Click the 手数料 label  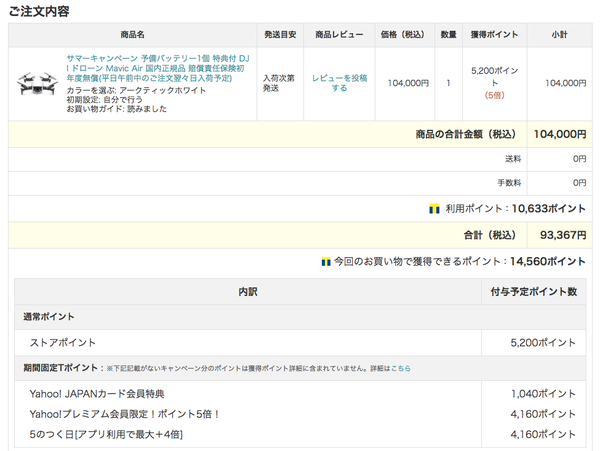[509, 183]
